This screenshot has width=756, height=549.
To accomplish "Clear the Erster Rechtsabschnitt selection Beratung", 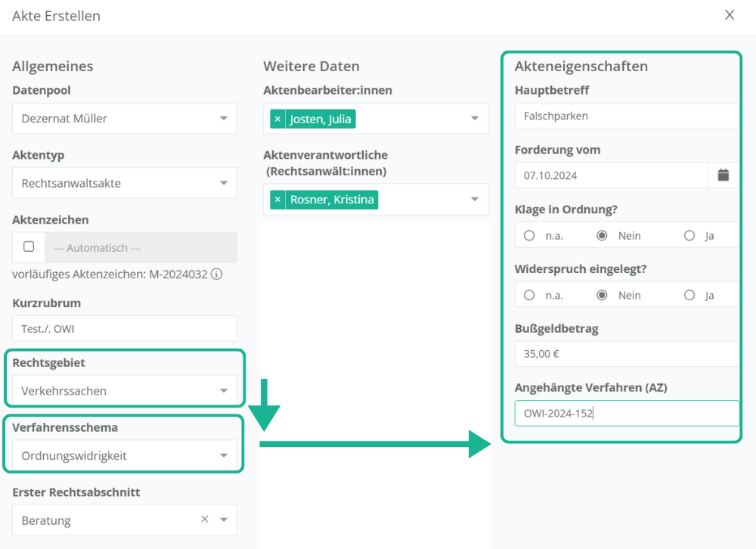I will tap(204, 520).
